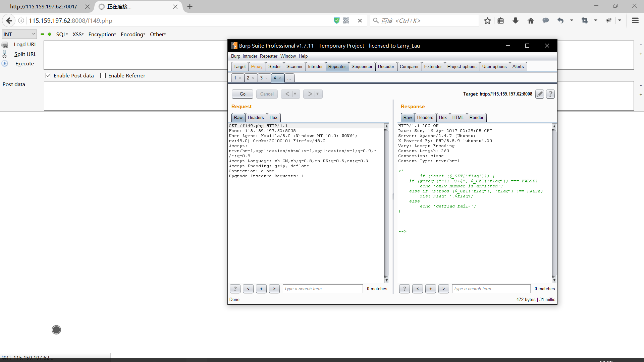Image resolution: width=644 pixels, height=362 pixels.
Task: Expand the Encoding dropdown menu
Action: (133, 34)
